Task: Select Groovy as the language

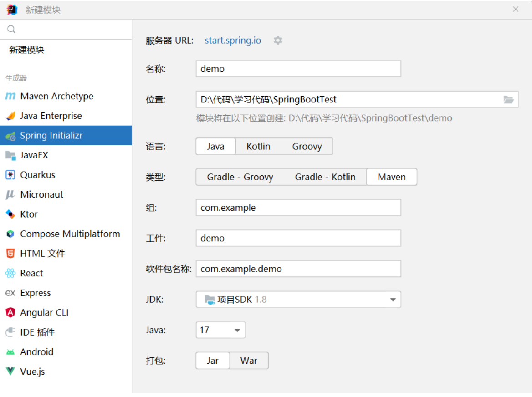Action: (307, 147)
